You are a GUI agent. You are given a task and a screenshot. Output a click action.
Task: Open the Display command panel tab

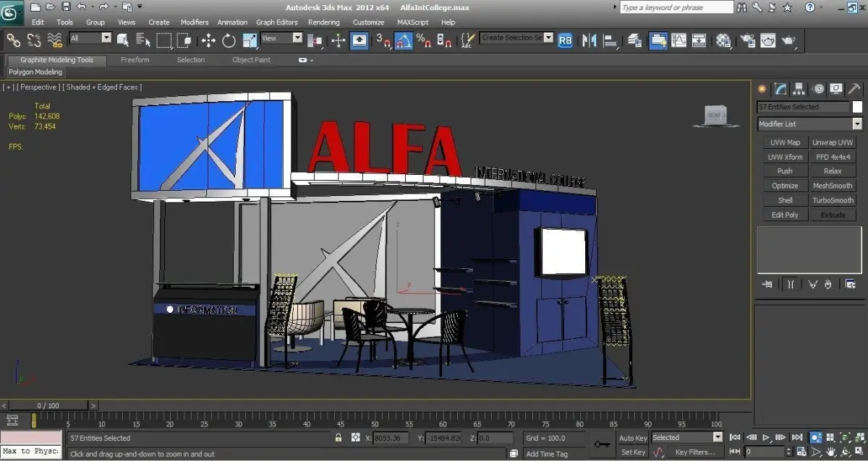point(837,89)
